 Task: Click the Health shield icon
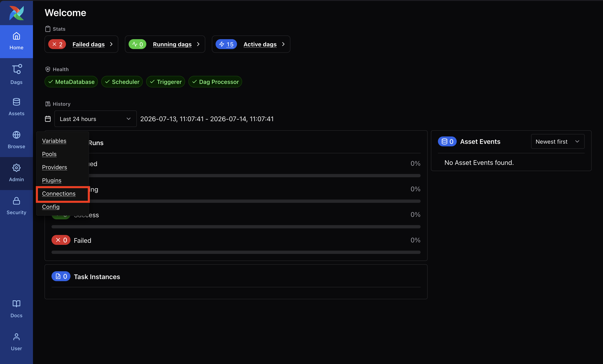(x=48, y=69)
